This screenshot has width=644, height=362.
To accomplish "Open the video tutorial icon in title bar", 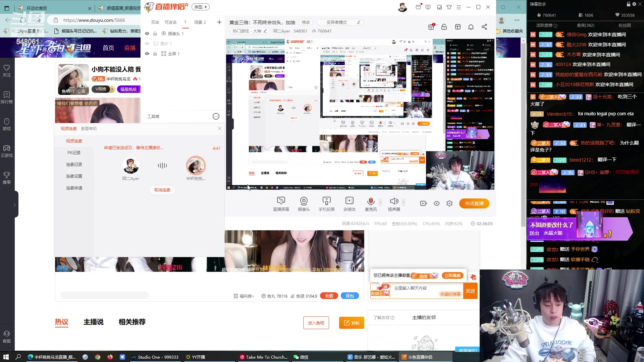I will click(428, 7).
